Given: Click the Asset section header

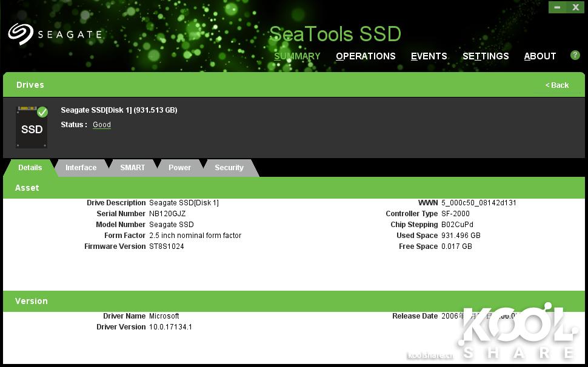Looking at the screenshot, I should pos(294,188).
